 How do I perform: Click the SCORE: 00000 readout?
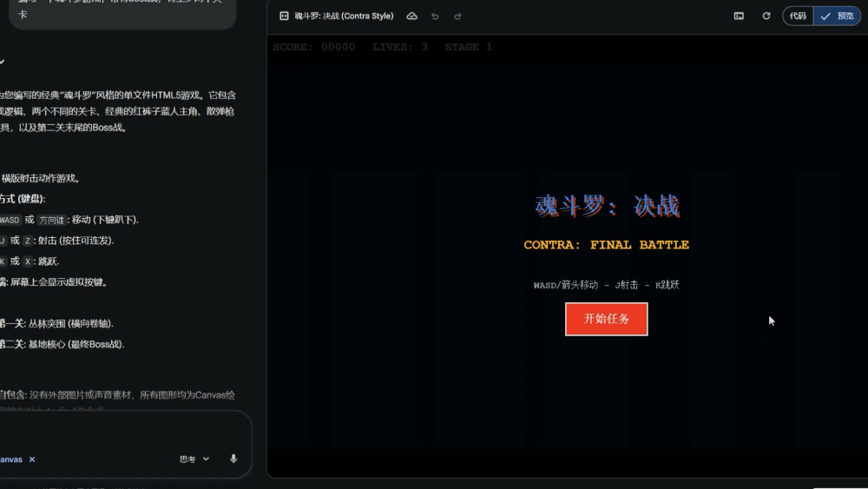pyautogui.click(x=314, y=47)
